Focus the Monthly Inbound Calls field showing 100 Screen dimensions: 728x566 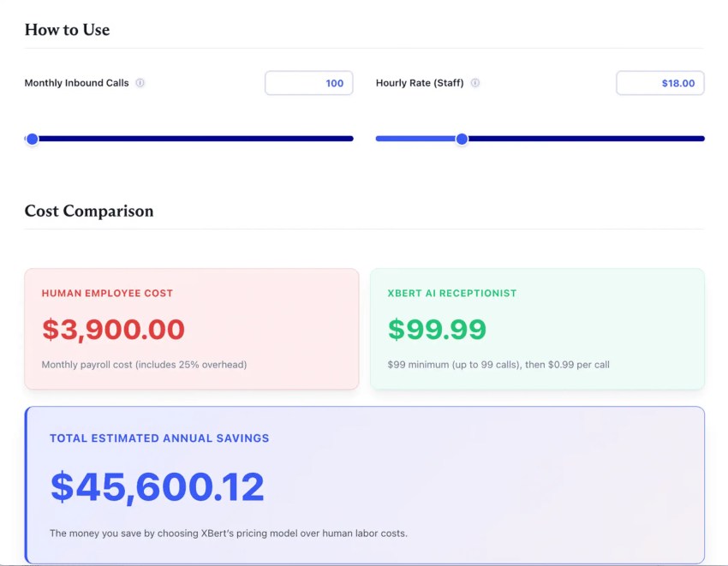(308, 83)
